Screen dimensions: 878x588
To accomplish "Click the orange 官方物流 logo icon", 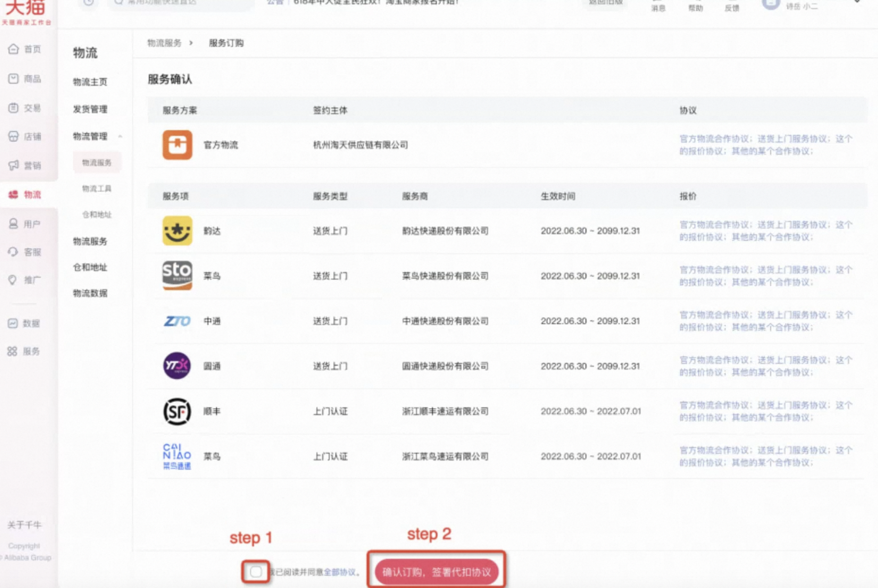I will pos(177,145).
